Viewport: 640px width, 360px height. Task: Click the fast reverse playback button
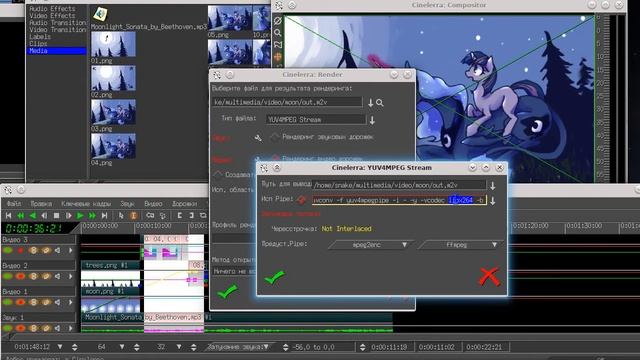20,216
